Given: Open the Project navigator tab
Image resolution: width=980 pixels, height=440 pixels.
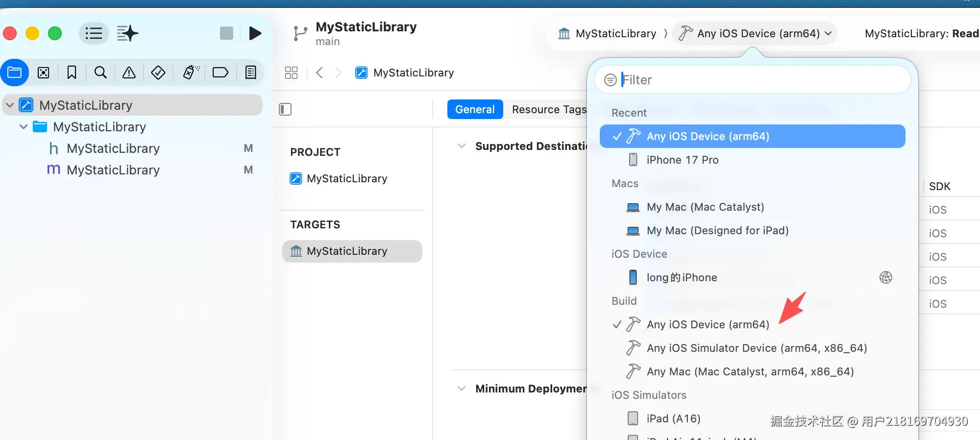Looking at the screenshot, I should (x=15, y=73).
